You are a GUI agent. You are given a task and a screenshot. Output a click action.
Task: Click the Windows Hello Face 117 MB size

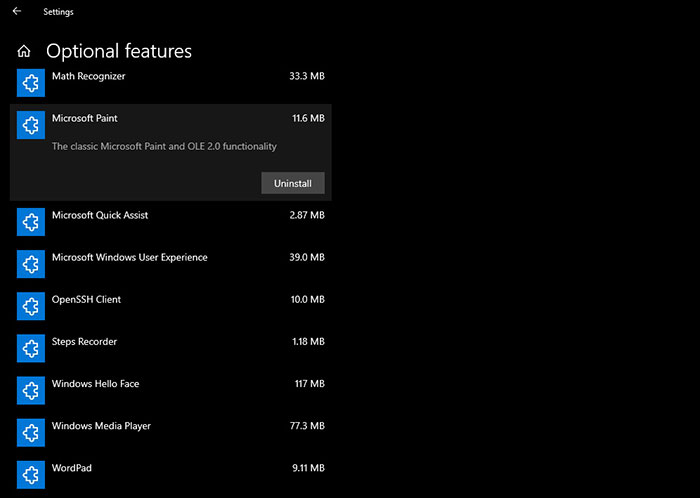coord(309,384)
